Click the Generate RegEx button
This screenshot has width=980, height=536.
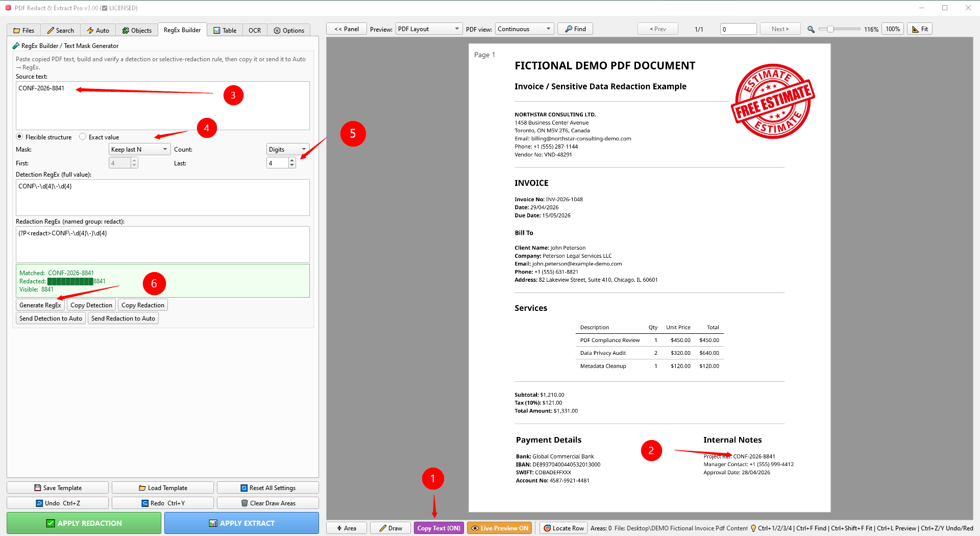(40, 305)
